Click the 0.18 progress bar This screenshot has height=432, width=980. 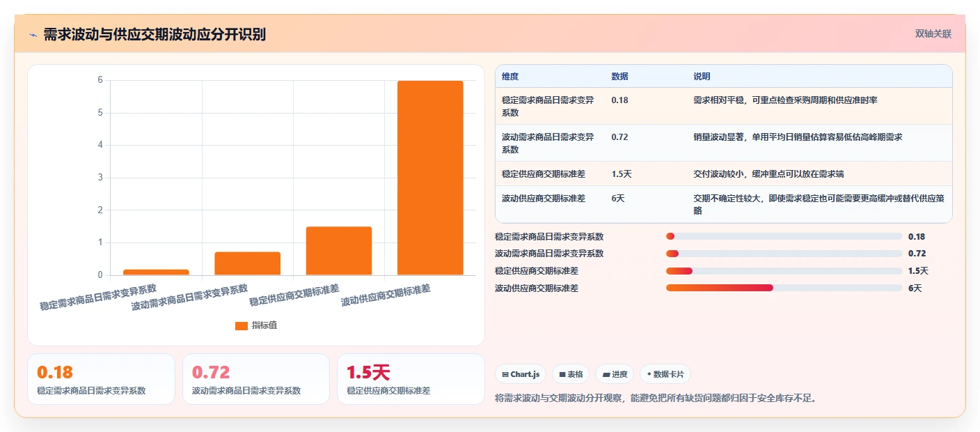coord(784,236)
